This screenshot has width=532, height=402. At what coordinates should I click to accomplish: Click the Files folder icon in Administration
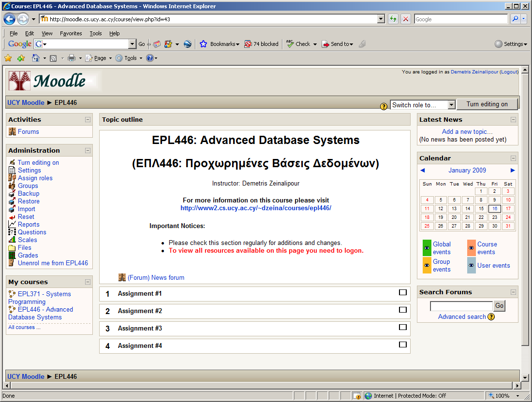pos(12,248)
